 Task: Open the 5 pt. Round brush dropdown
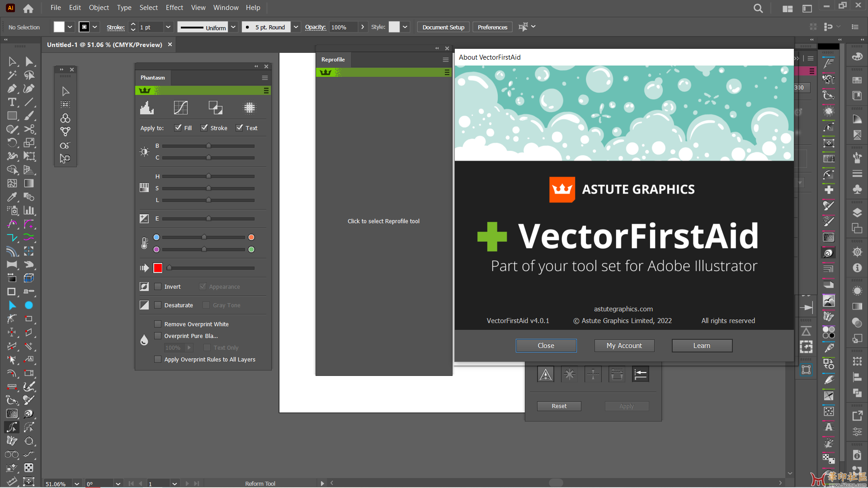[296, 27]
